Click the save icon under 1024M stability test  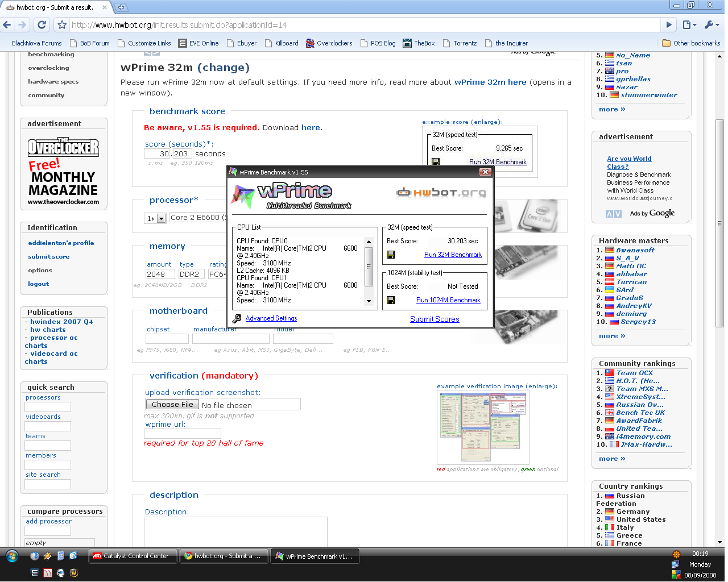[x=391, y=300]
